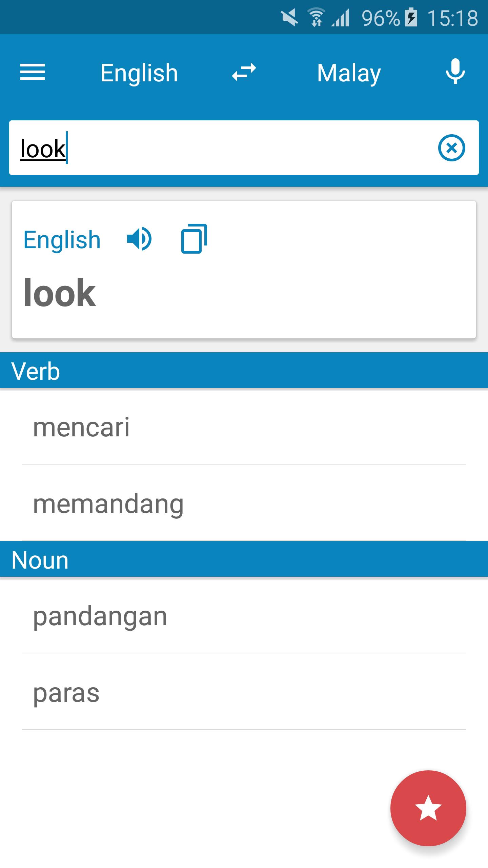Play pronunciation of 'look'

coord(139,239)
